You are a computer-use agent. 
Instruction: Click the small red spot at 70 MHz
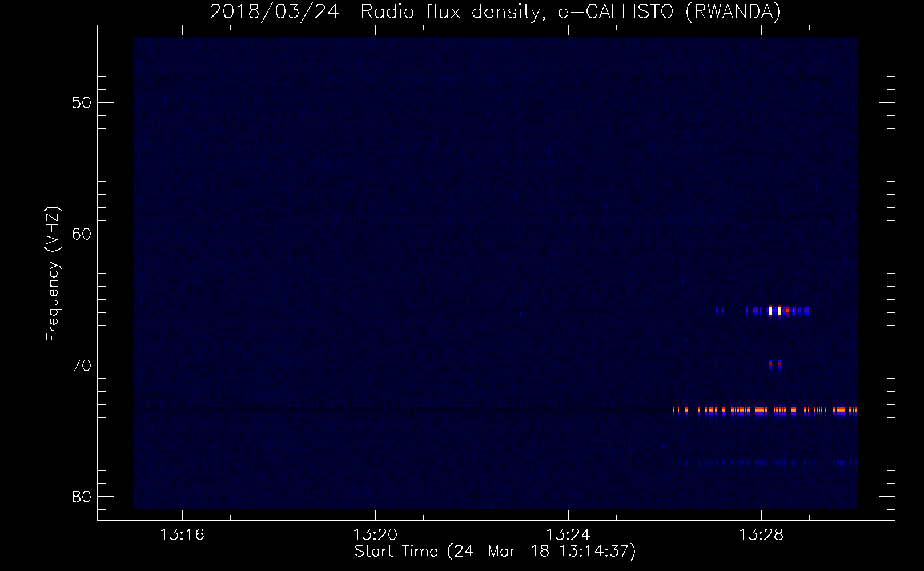tap(775, 363)
